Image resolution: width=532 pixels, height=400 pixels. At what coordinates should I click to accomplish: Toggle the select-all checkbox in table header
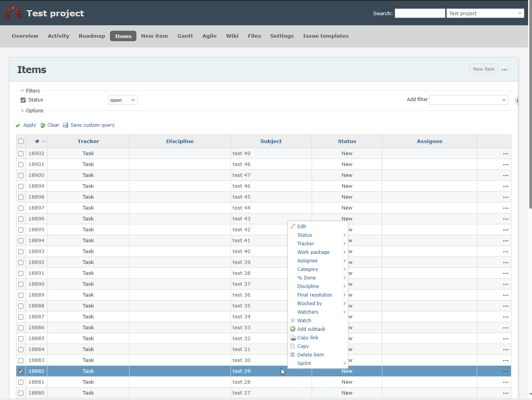click(21, 141)
